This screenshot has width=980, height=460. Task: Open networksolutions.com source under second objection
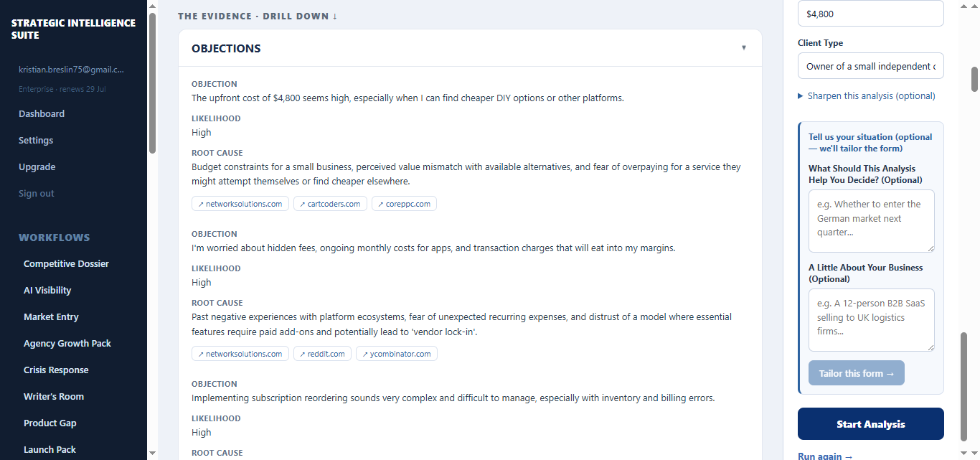pos(240,354)
